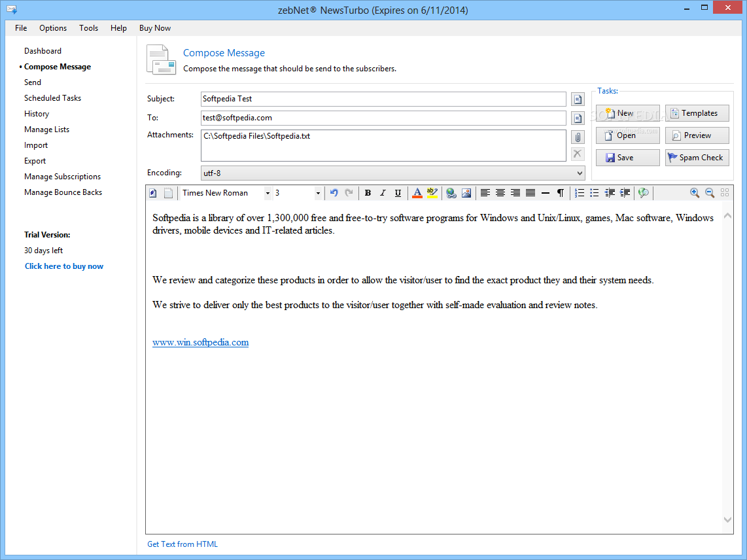Open the text highlight color tool
The image size is (747, 560).
tap(432, 192)
